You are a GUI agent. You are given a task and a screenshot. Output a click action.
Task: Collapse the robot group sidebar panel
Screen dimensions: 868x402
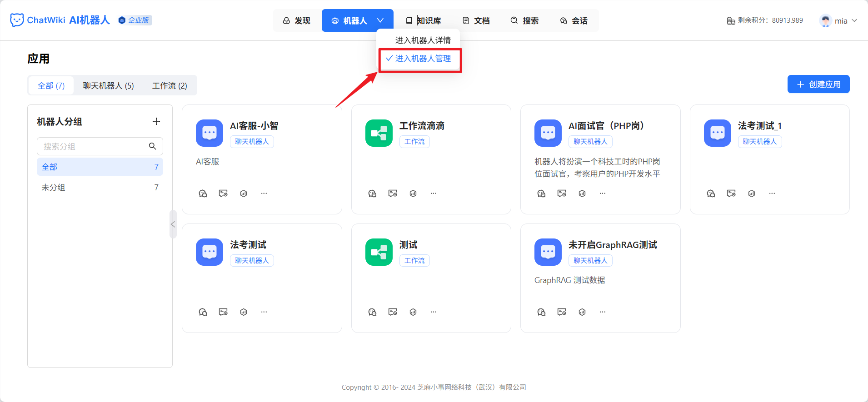click(x=173, y=224)
